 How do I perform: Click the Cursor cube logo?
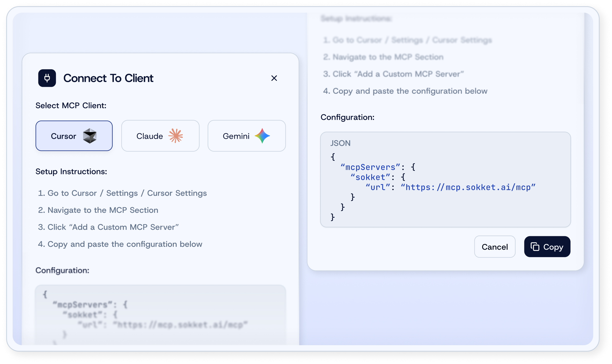[x=90, y=136]
